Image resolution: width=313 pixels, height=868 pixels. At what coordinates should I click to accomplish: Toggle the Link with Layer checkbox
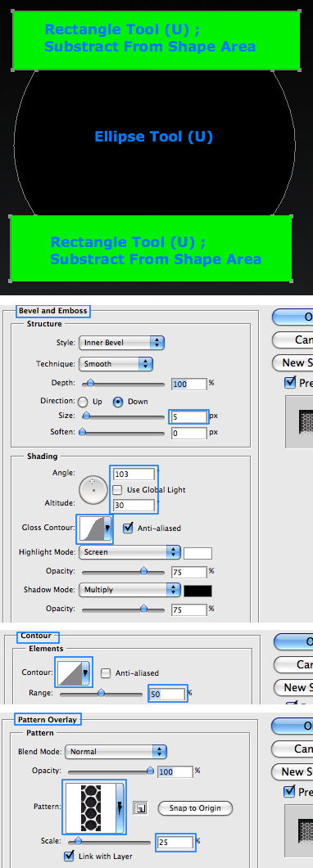[70, 856]
